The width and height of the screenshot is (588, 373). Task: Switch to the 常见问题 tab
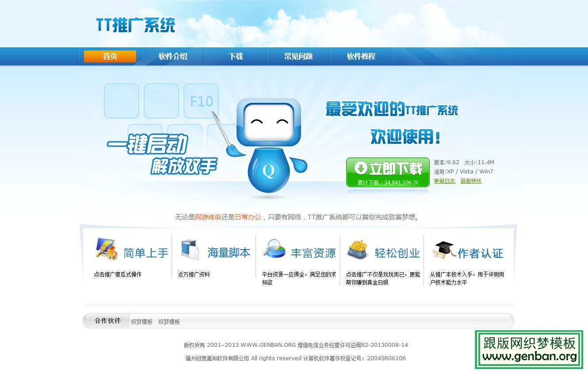pyautogui.click(x=298, y=56)
